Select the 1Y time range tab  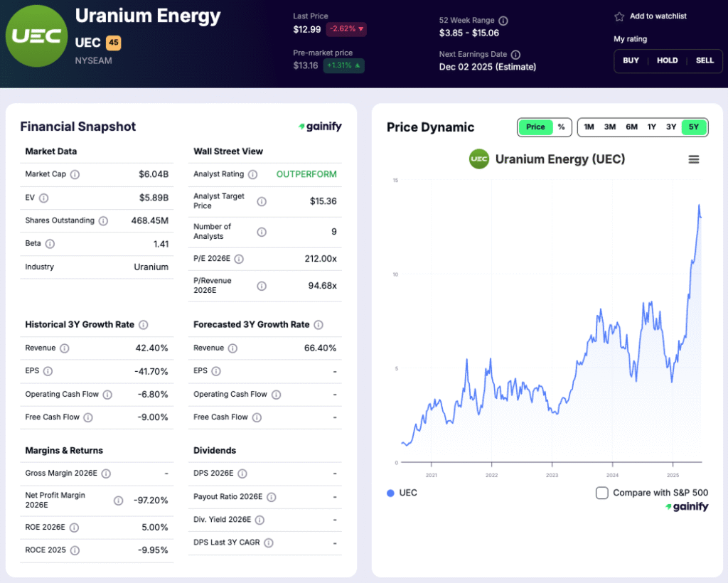651,127
